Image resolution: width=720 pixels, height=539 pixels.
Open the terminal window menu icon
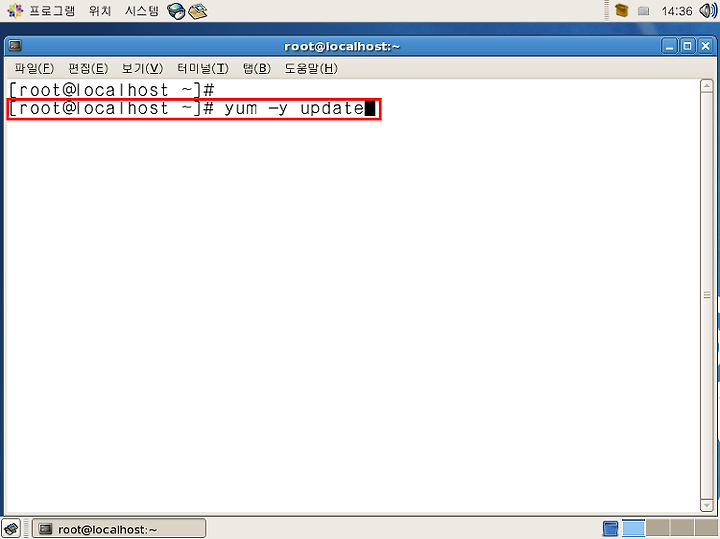[x=15, y=45]
